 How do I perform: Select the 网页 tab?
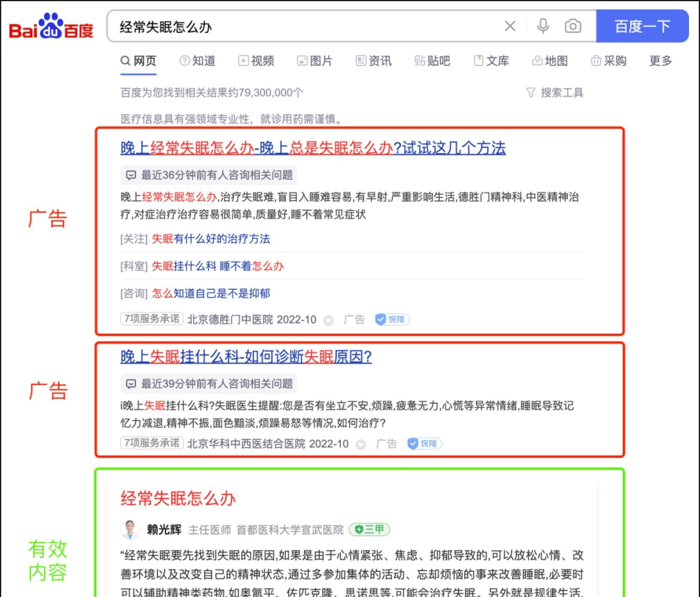tap(139, 61)
